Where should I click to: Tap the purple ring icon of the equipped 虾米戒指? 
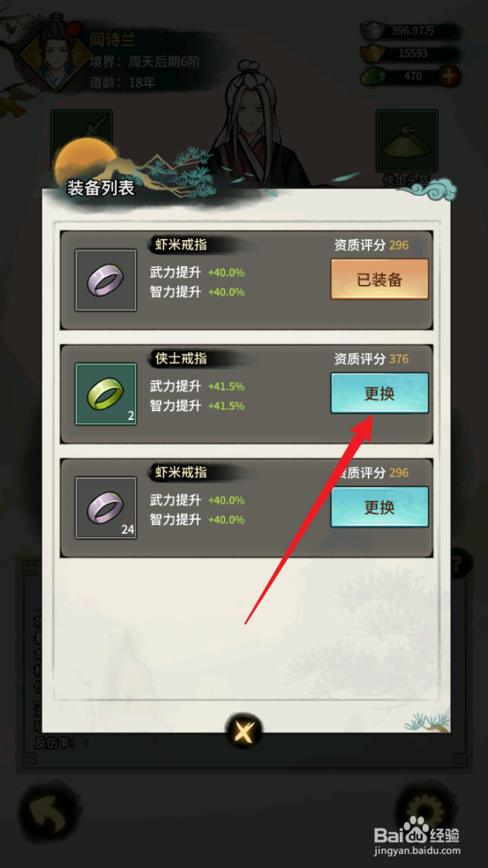point(106,281)
